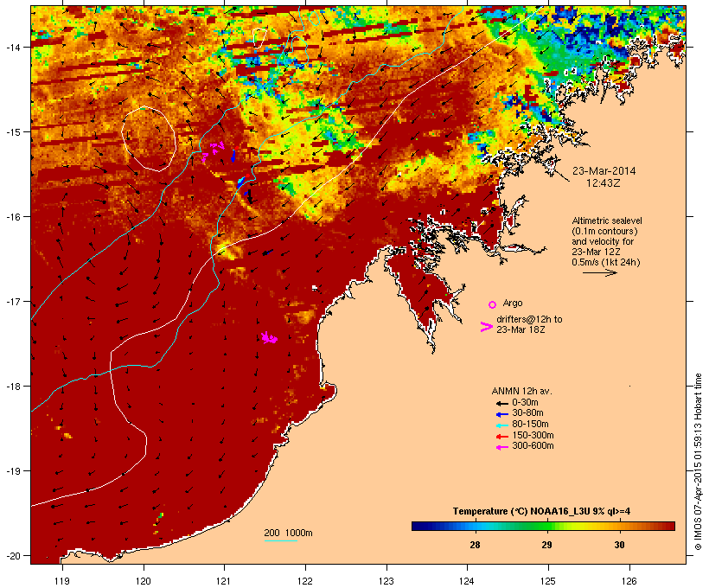Image resolution: width=709 pixels, height=588 pixels.
Task: Click the magenta drifter cluster near 121.5E 17.4S
Action: (x=269, y=338)
